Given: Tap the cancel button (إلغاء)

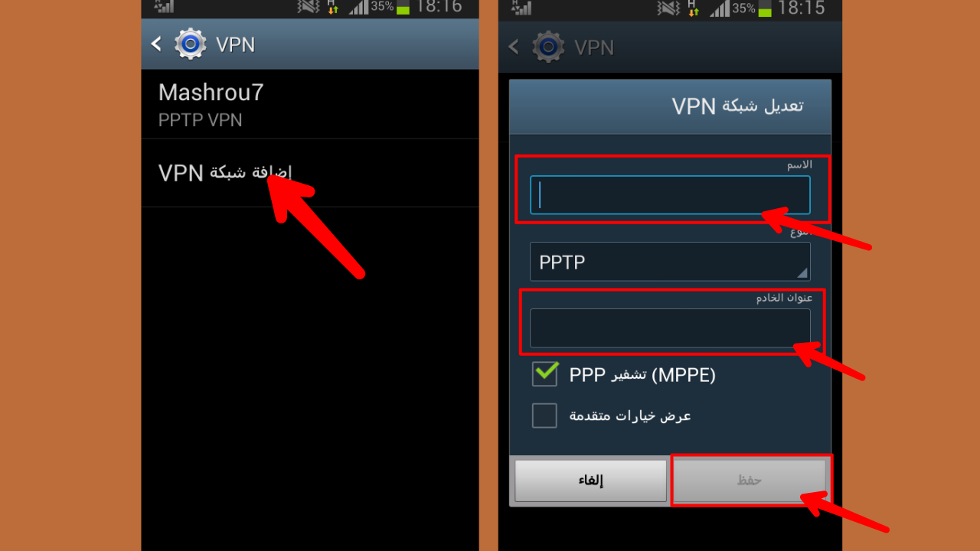Looking at the screenshot, I should pos(590,481).
